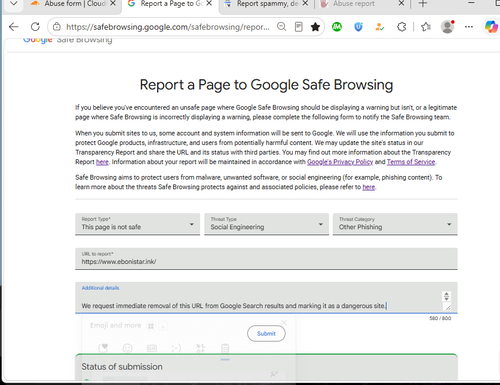Close the Report a Page to Google tab
Screen dimensions: 500x385
(209, 4)
